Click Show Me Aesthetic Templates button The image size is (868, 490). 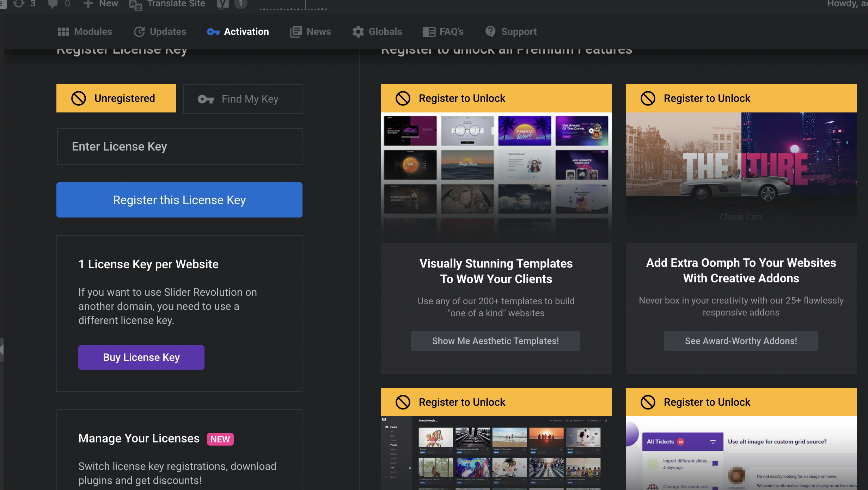[x=495, y=341]
